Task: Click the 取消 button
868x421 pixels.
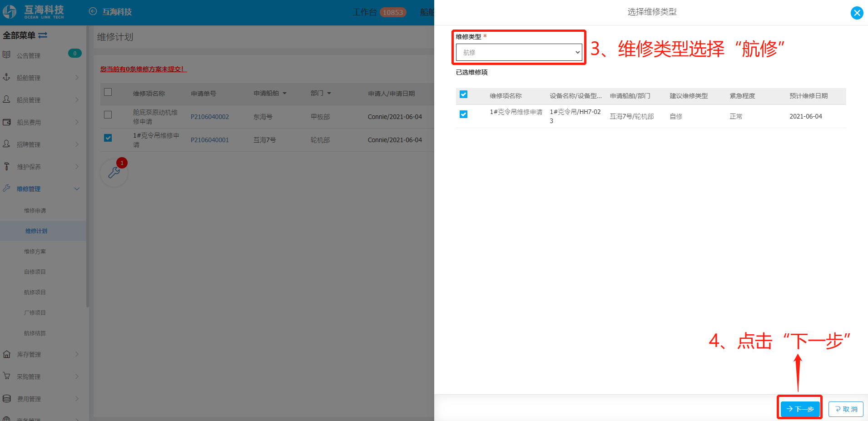Action: (846, 409)
